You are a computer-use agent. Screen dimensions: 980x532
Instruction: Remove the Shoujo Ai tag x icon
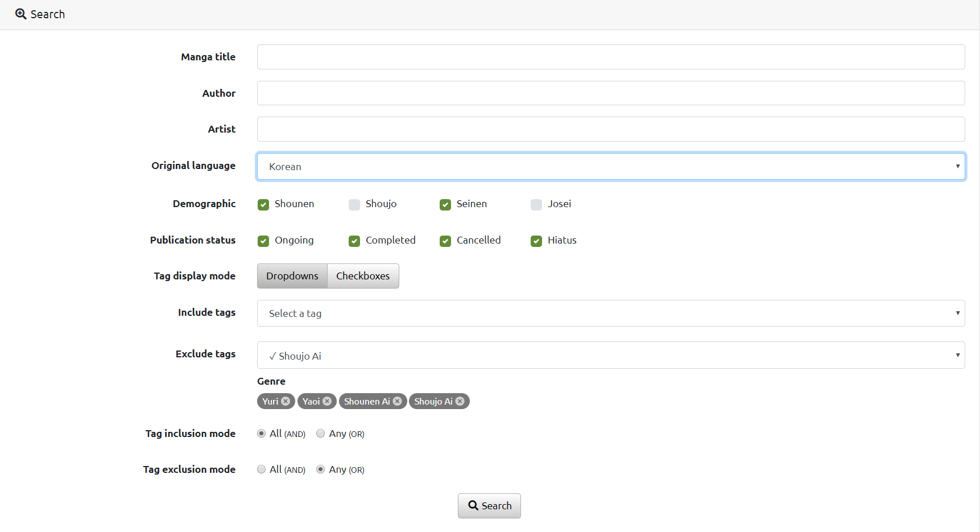click(460, 401)
